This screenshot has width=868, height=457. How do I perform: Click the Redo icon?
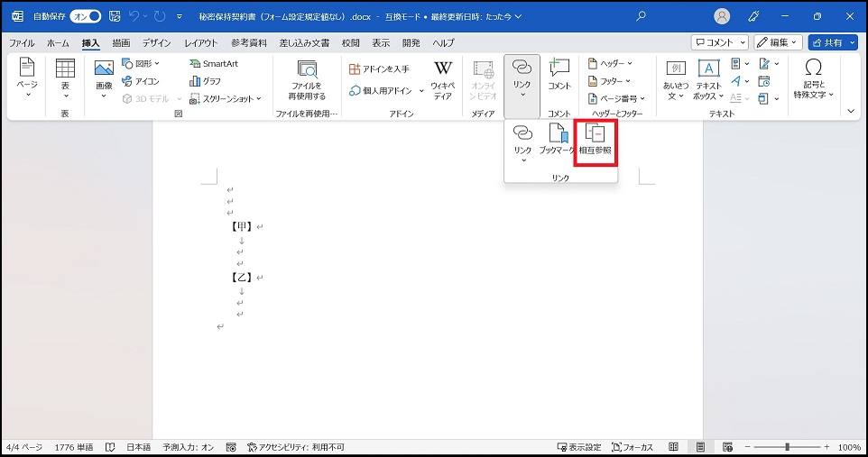160,16
